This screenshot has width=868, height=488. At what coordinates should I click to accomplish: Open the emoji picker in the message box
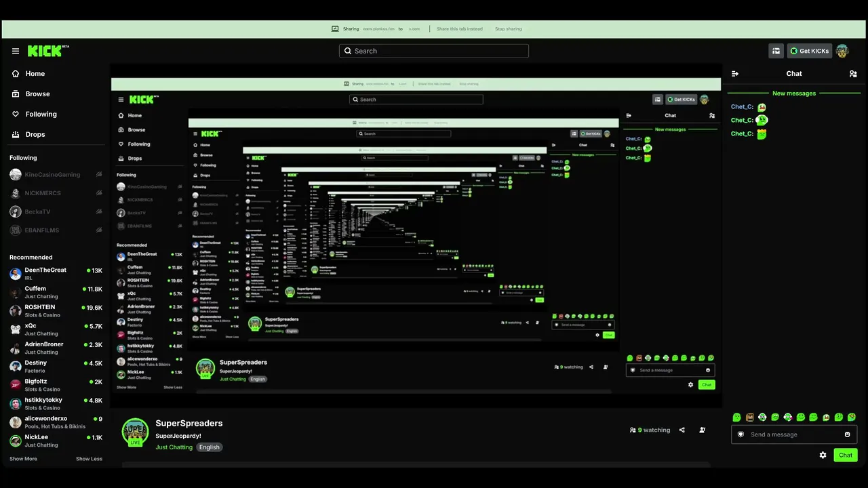[847, 434]
